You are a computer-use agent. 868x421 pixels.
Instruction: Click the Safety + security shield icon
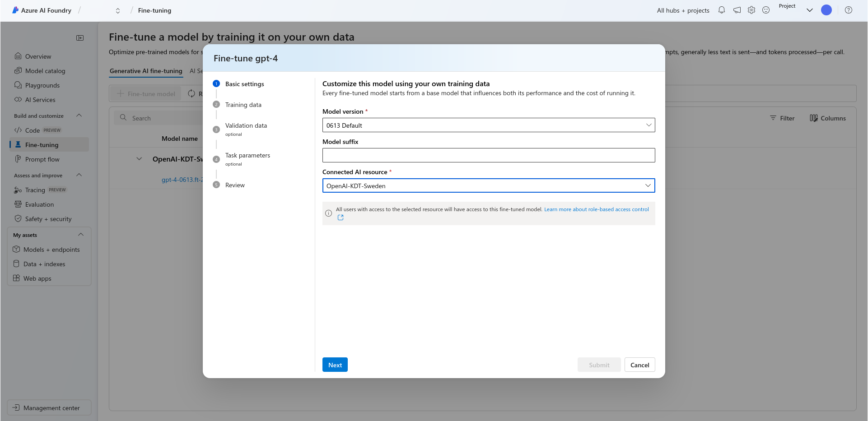18,218
